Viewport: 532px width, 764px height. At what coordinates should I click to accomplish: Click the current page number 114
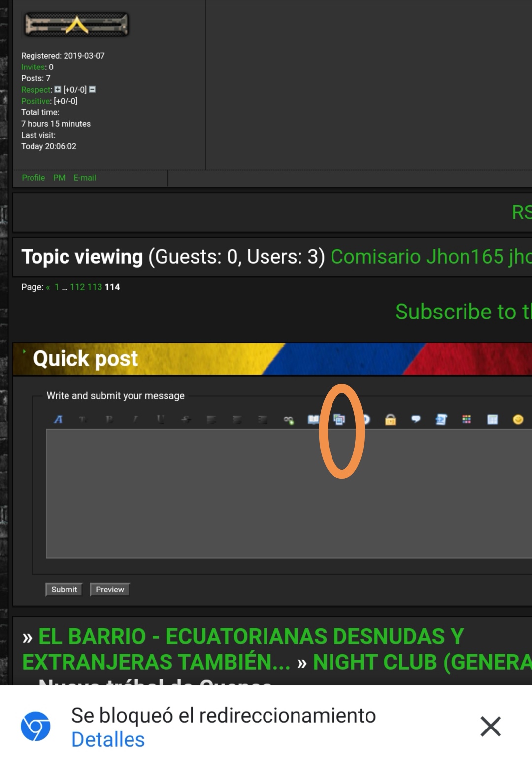[112, 287]
